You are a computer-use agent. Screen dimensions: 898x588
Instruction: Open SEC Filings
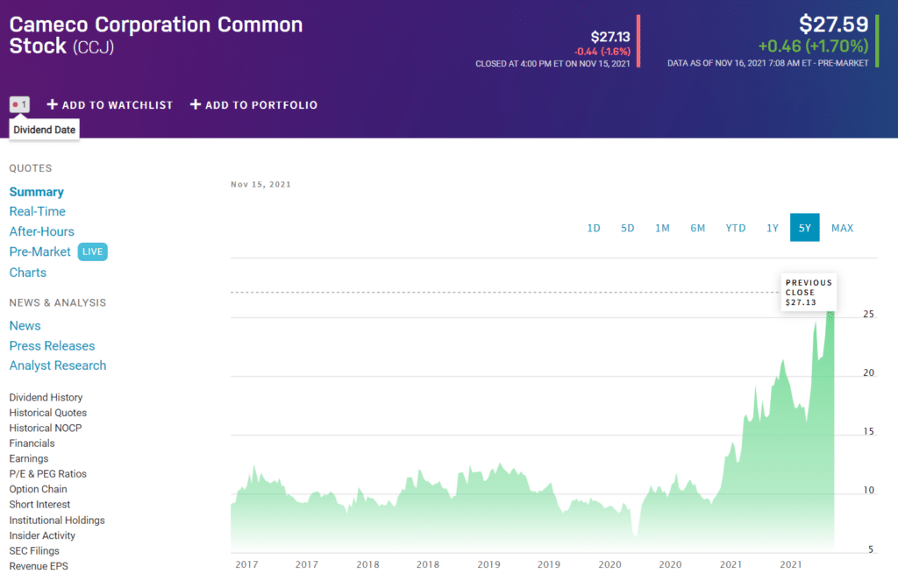(34, 551)
